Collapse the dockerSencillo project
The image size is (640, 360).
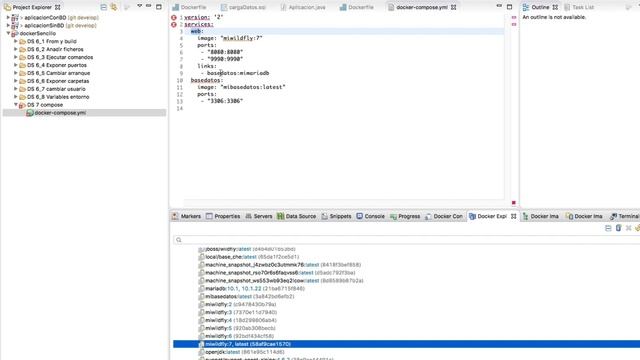coord(8,33)
